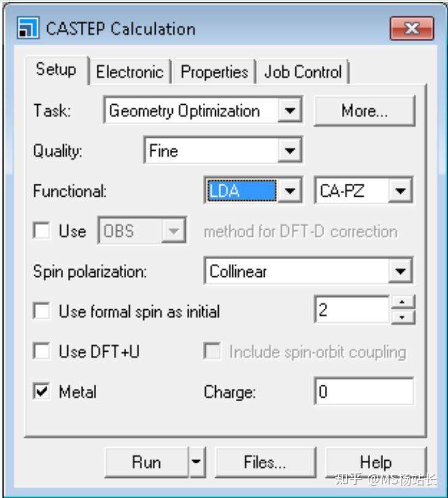
Task: Decrease initial spin with down arrow
Action: 403,317
